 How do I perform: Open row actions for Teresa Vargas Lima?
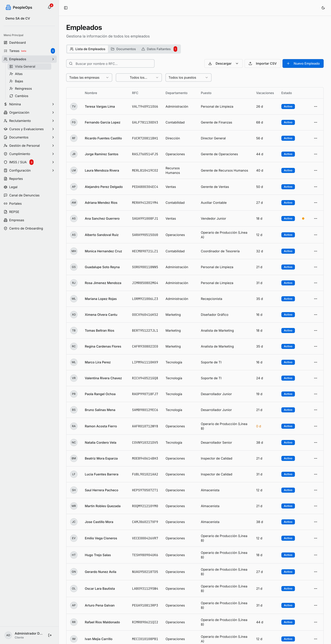(315, 106)
